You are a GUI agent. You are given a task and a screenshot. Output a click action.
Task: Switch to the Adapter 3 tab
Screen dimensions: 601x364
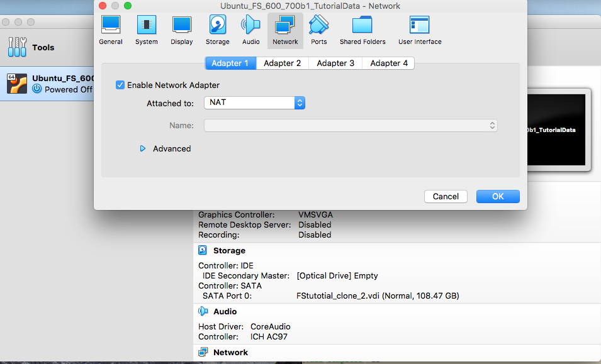[x=335, y=63]
